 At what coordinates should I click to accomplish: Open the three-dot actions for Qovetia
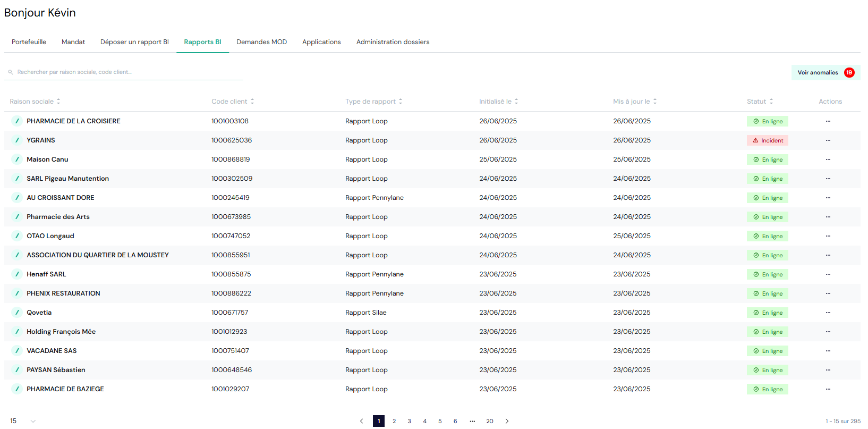click(x=828, y=313)
